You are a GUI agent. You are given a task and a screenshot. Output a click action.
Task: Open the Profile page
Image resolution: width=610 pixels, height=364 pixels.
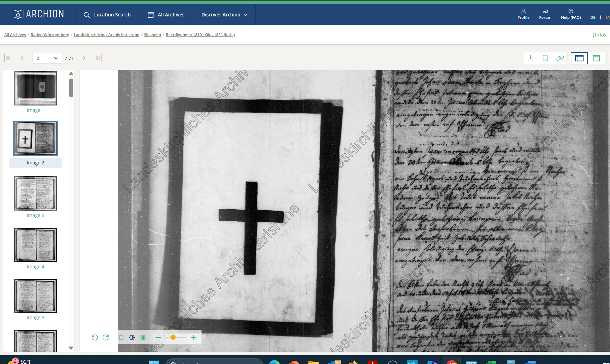pos(523,14)
